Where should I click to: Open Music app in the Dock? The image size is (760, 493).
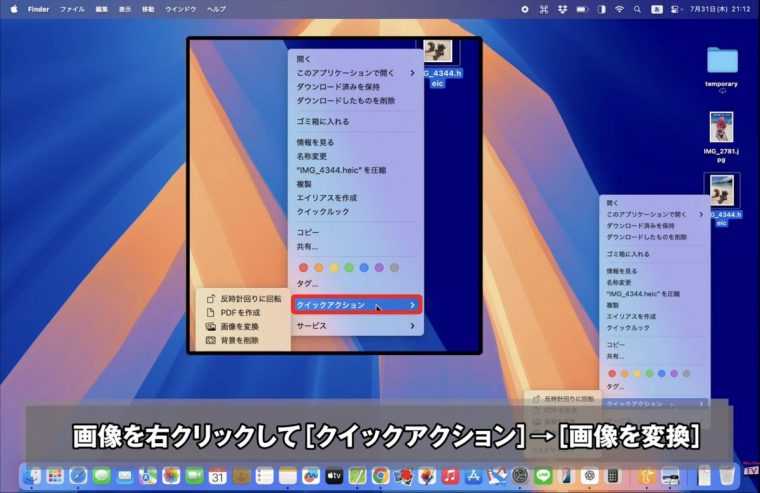[450, 476]
